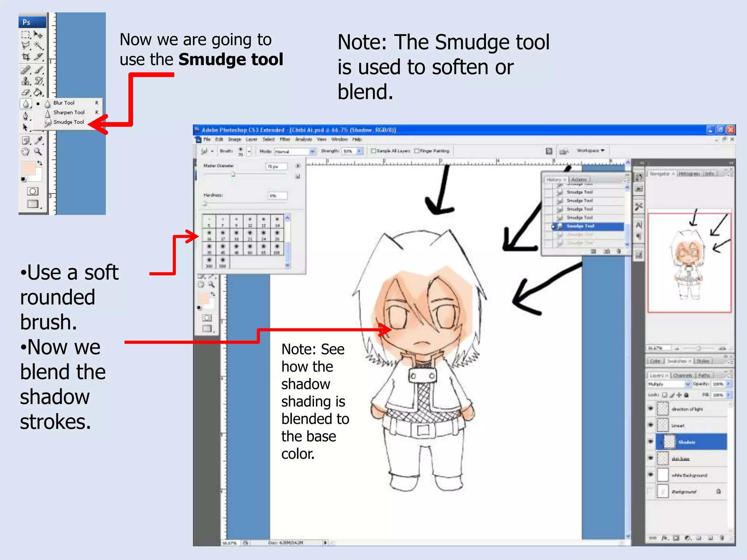Switch to the Histogram tab
This screenshot has height=560, width=747.
click(x=689, y=174)
